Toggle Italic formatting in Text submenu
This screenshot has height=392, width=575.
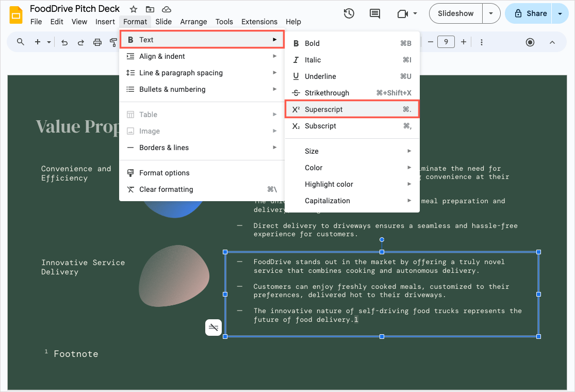click(352, 60)
